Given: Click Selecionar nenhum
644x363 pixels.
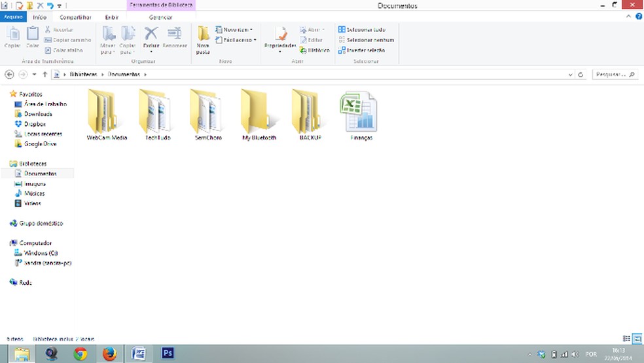Looking at the screenshot, I should coord(366,40).
